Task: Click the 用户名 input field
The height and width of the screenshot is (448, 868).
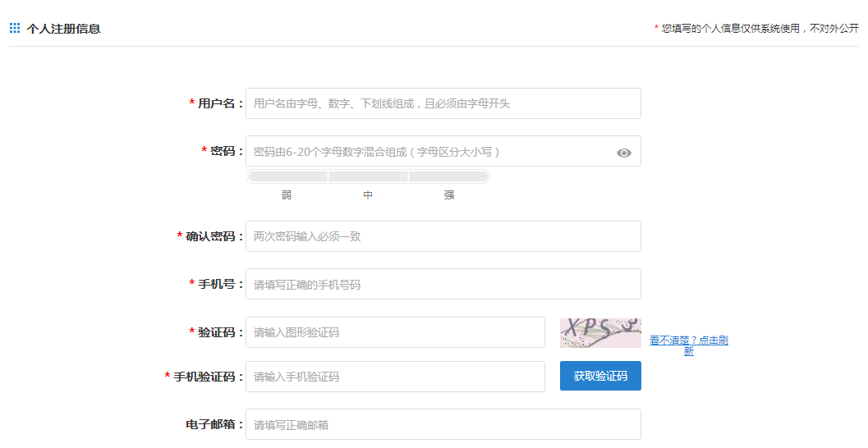Action: click(443, 103)
